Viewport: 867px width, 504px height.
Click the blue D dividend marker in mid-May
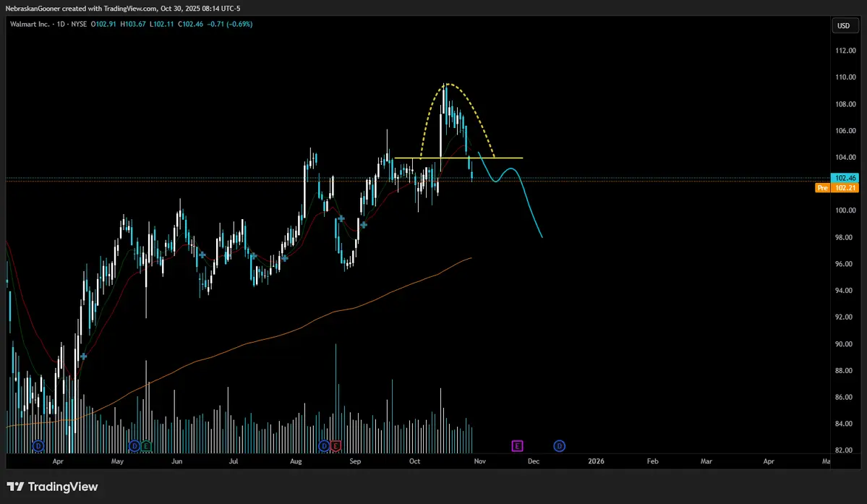click(x=134, y=446)
